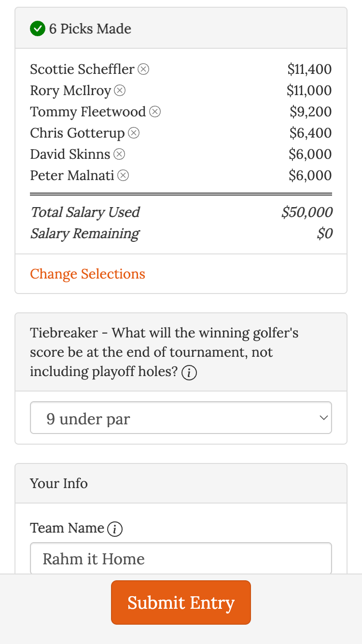Screen dimensions: 362x644
Task: View the Team Name info tooltip
Action: click(x=114, y=529)
